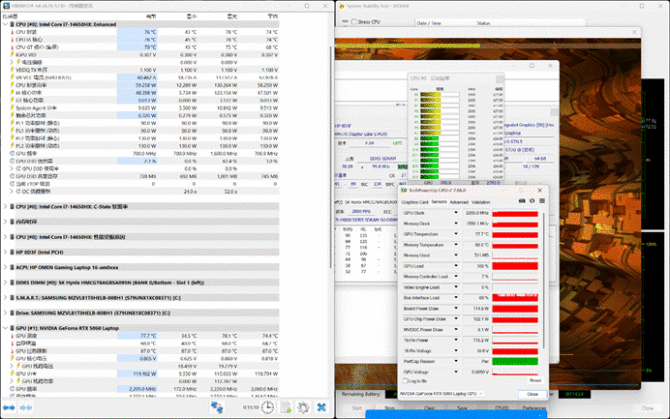Image resolution: width=670 pixels, height=419 pixels.
Task: Expand the DDR5 DIMM SK Hynix group
Action: click(x=5, y=283)
